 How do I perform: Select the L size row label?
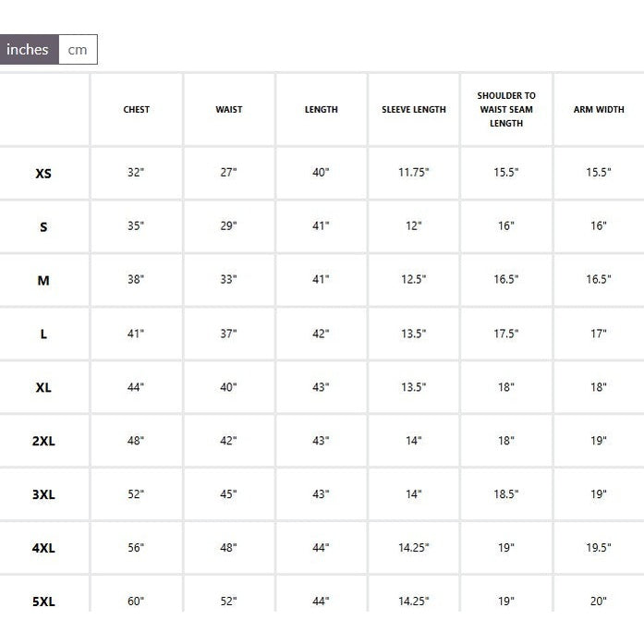pyautogui.click(x=43, y=334)
